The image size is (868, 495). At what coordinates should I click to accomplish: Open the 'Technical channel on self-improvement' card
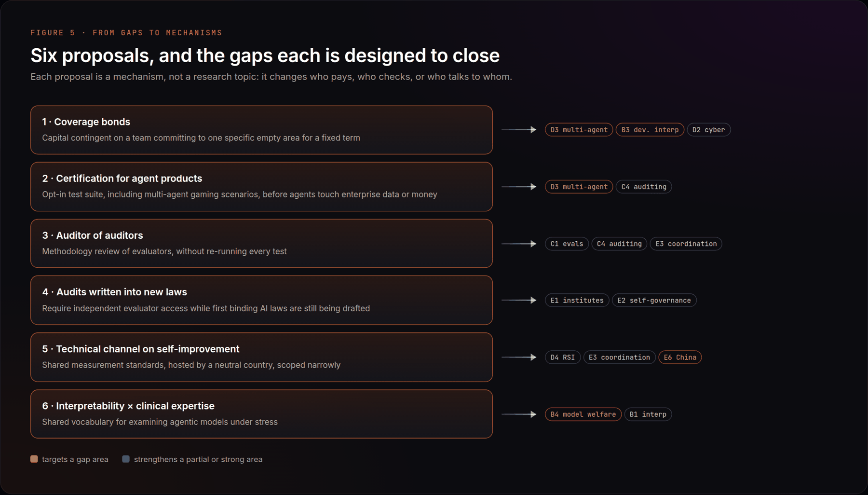coord(261,357)
